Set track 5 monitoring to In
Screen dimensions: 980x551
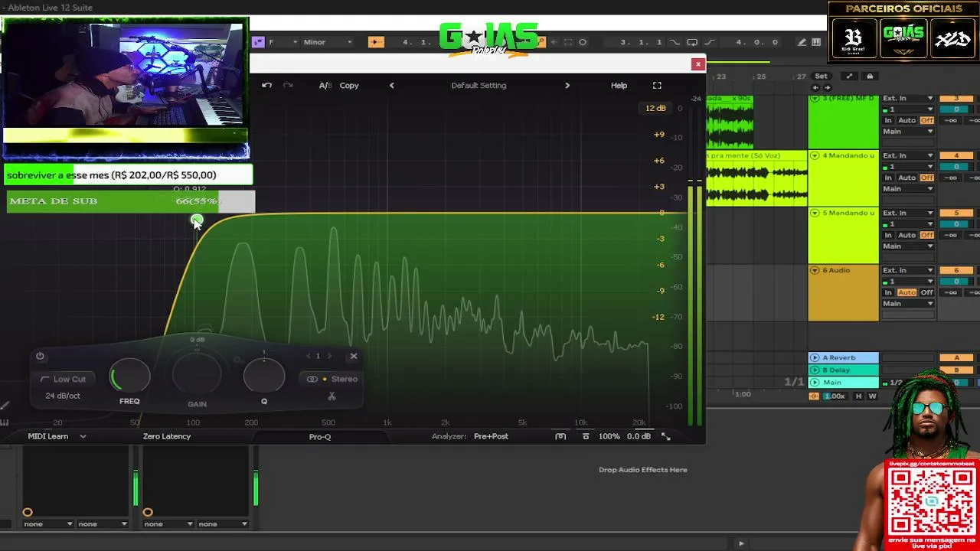pyautogui.click(x=888, y=235)
